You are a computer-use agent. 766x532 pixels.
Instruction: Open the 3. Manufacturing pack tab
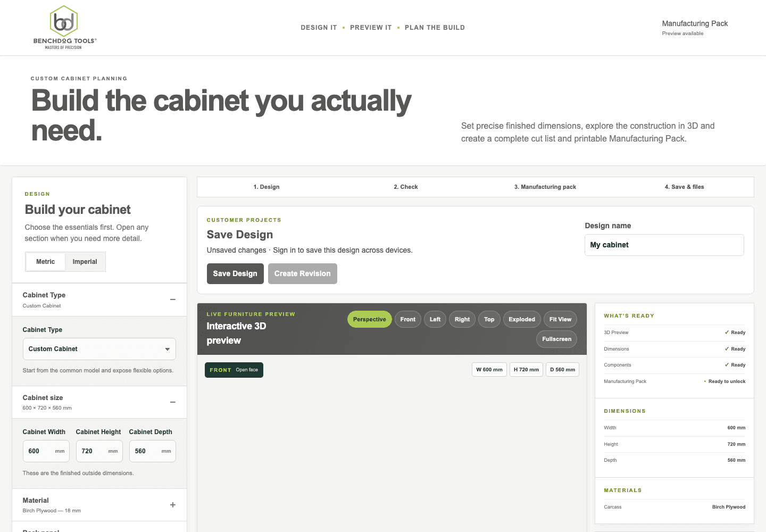545,187
